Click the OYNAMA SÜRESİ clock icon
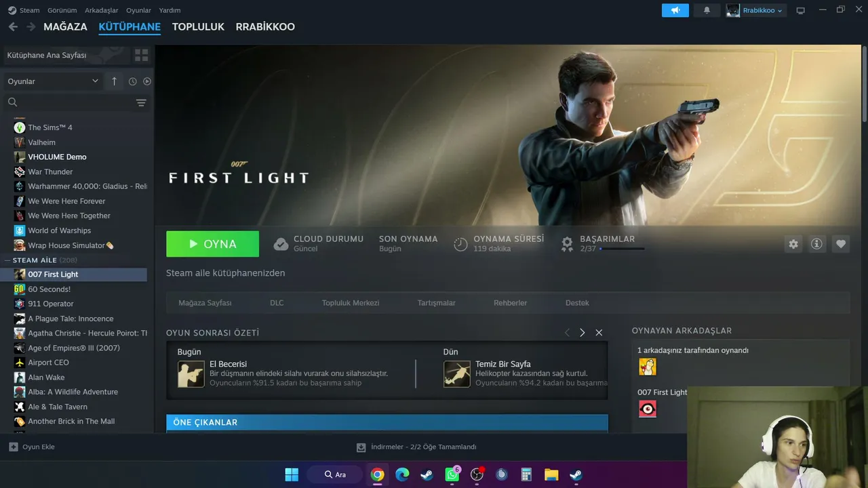868x488 pixels. 460,244
